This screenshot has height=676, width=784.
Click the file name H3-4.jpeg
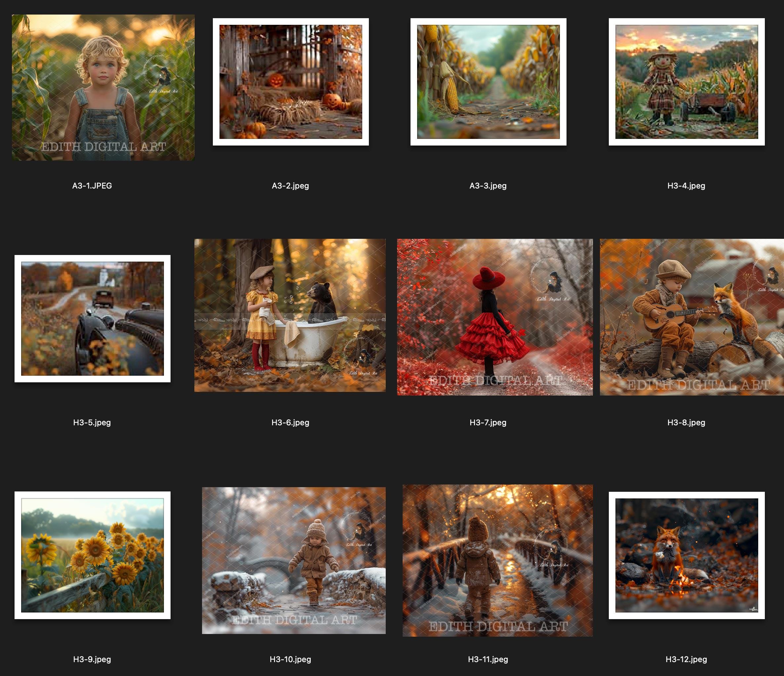[686, 186]
